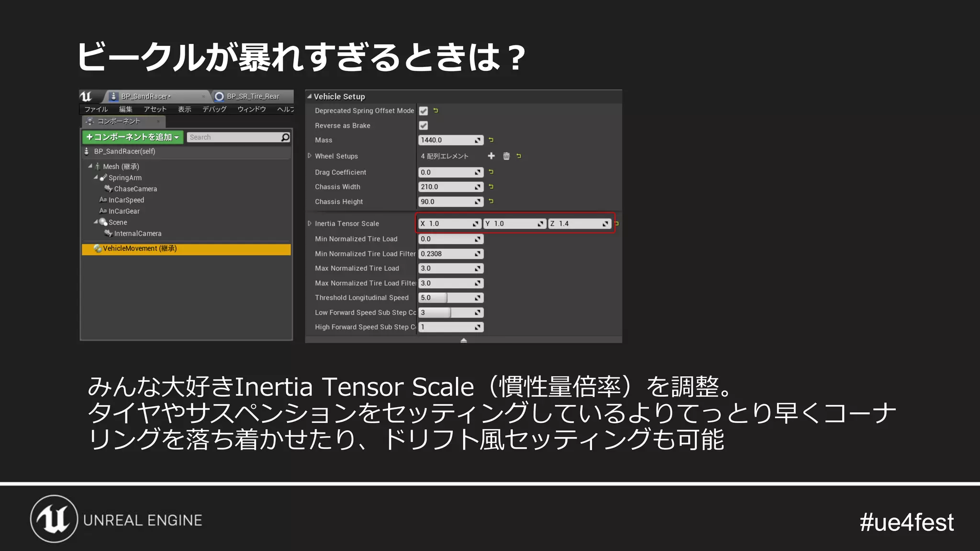
Task: Open the デバッグ menu
Action: click(x=214, y=110)
